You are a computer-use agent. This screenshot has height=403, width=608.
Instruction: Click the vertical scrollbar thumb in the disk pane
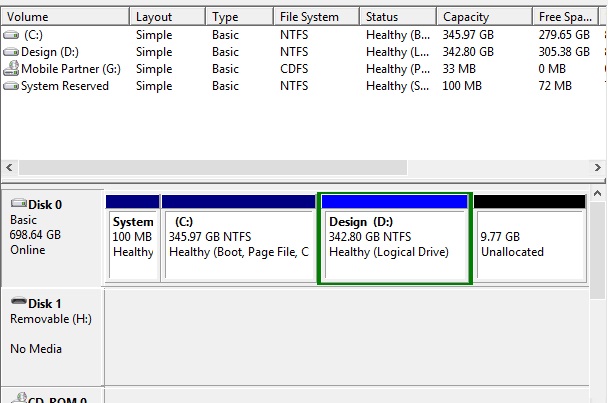[x=598, y=250]
